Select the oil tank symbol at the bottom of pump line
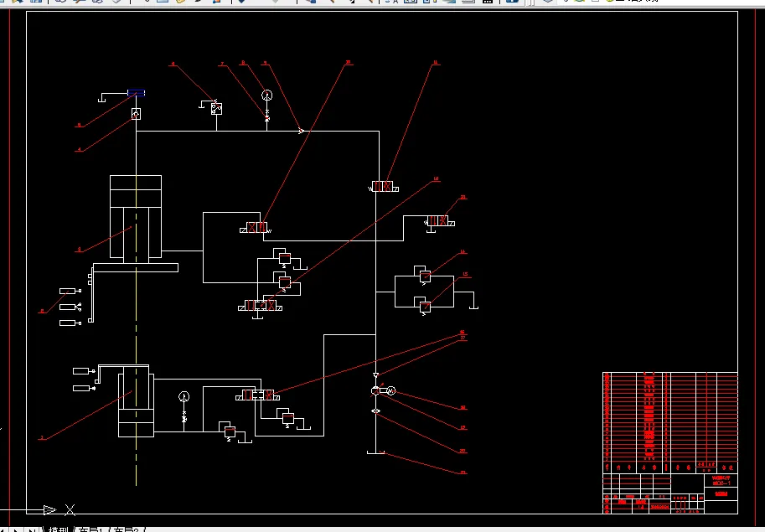 point(375,452)
